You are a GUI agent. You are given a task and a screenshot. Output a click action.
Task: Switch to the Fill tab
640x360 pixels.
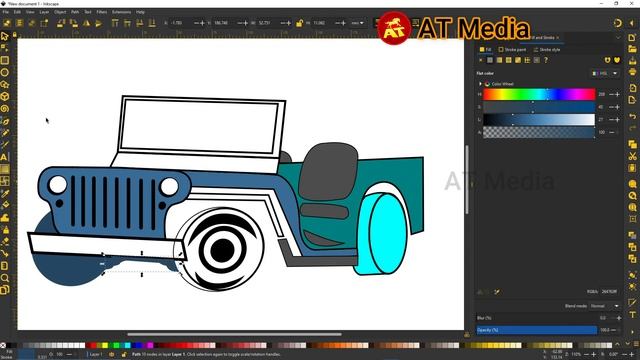click(485, 50)
